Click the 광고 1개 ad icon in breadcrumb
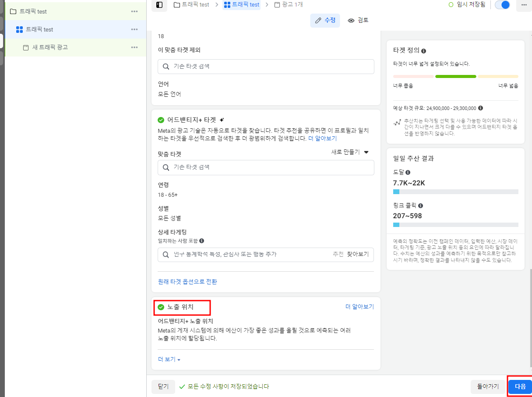The image size is (532, 397). coord(278,5)
